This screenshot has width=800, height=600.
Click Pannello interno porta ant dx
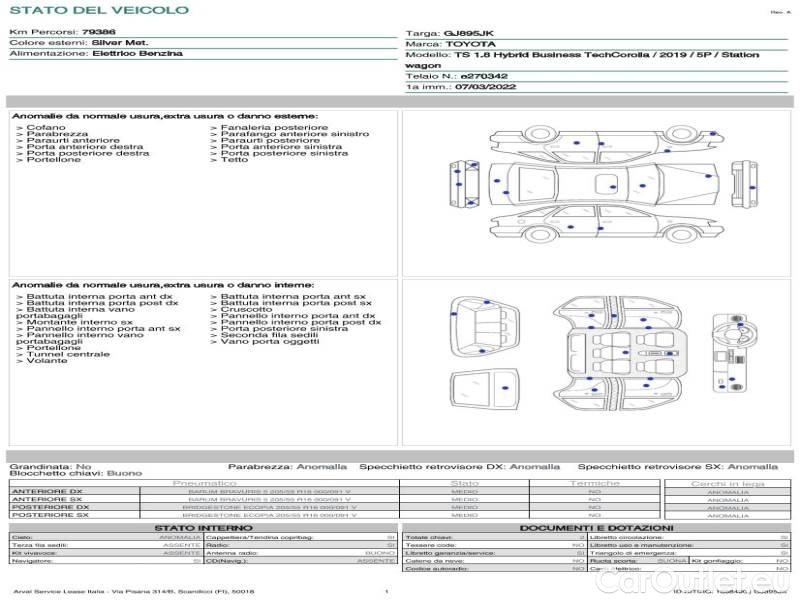pos(298,315)
